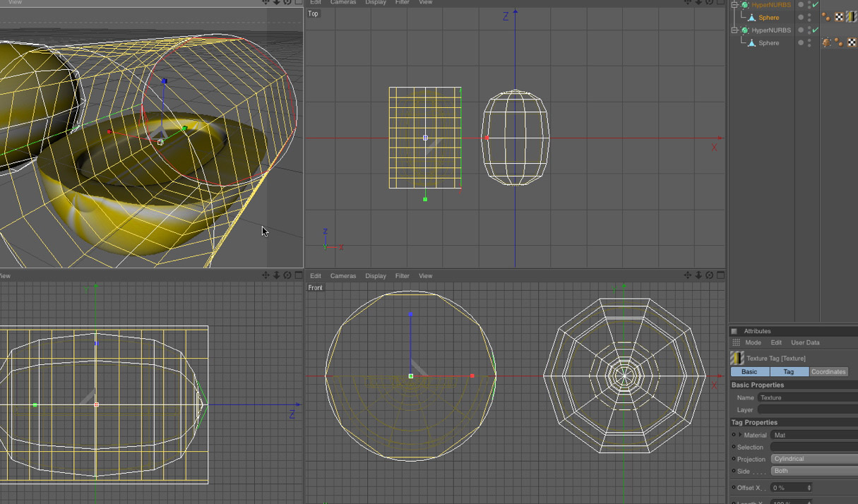Toggle visibility dot of unselected Sphere
Screen dimensions: 858x504
pyautogui.click(x=801, y=43)
